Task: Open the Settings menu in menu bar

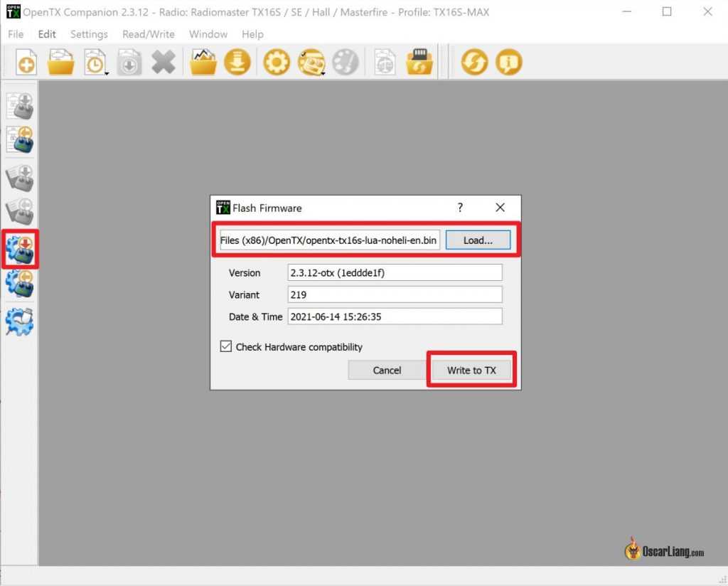Action: [89, 34]
